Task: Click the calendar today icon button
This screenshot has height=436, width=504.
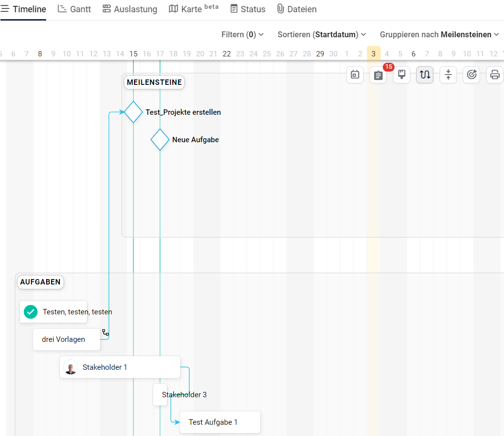Action: point(355,75)
